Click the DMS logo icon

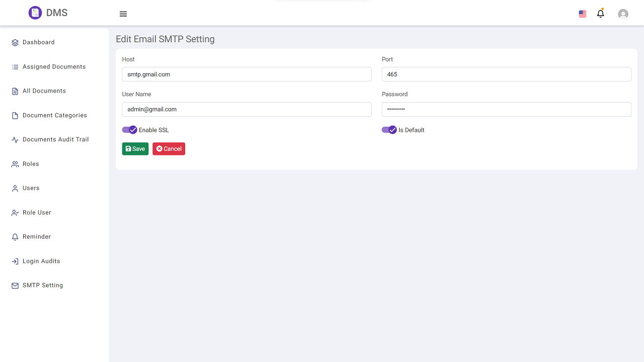pos(35,13)
